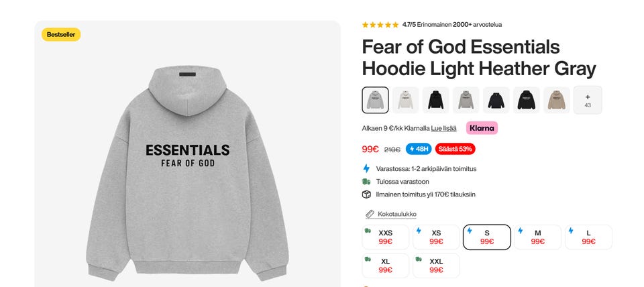Select size M

(x=537, y=237)
